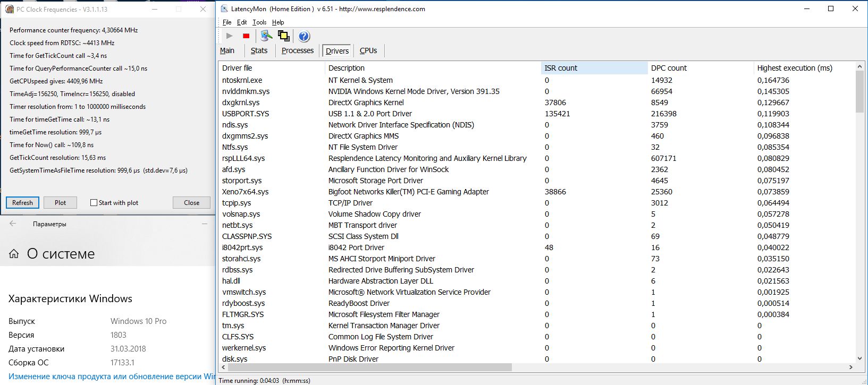Click the 216398 DPC count value
The image size is (868, 385).
click(x=664, y=114)
